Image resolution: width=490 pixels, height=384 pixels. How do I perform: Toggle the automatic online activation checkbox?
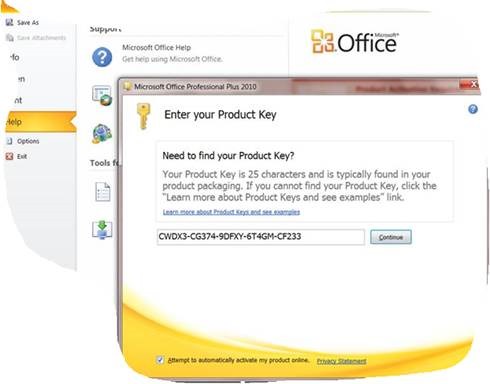point(160,360)
